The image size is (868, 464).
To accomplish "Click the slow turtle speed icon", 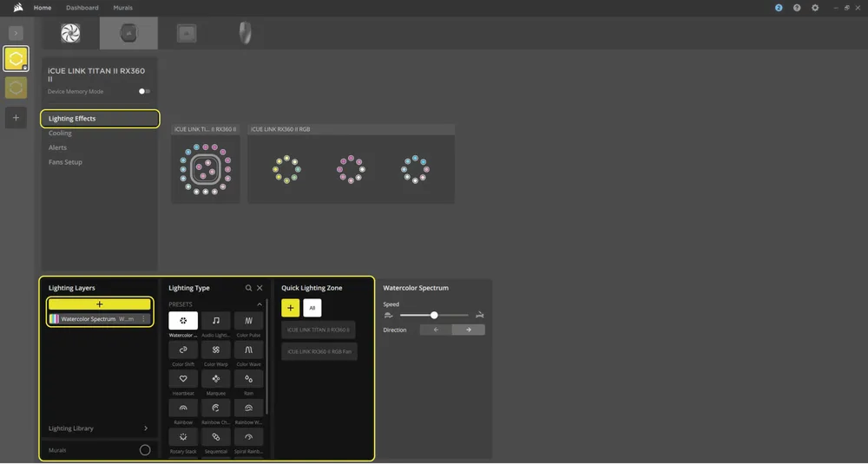I will click(389, 315).
